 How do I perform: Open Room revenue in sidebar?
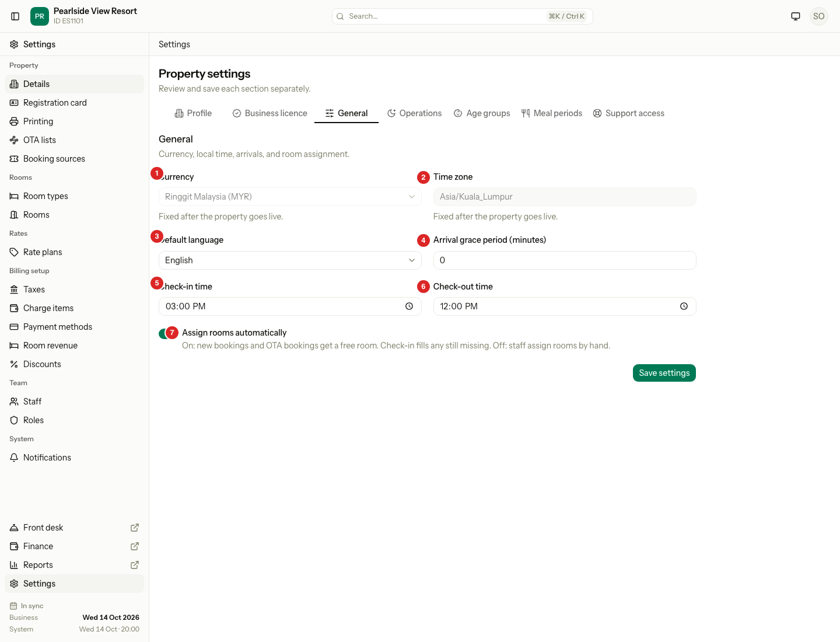74,346
